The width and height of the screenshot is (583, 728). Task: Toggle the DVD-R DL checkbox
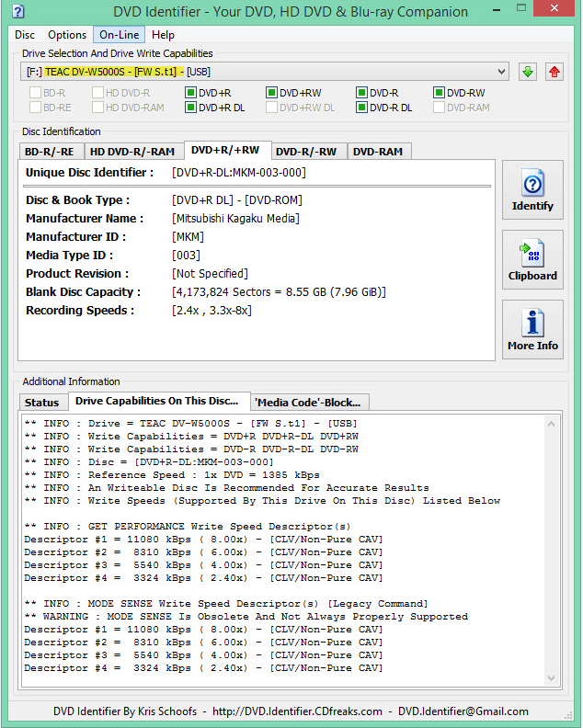[362, 108]
